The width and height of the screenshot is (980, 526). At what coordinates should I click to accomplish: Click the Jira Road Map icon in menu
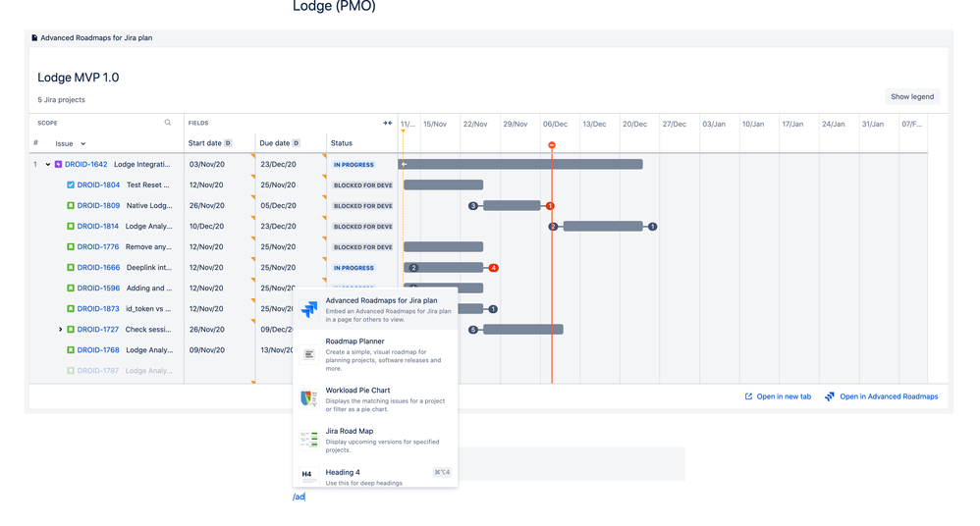[308, 440]
